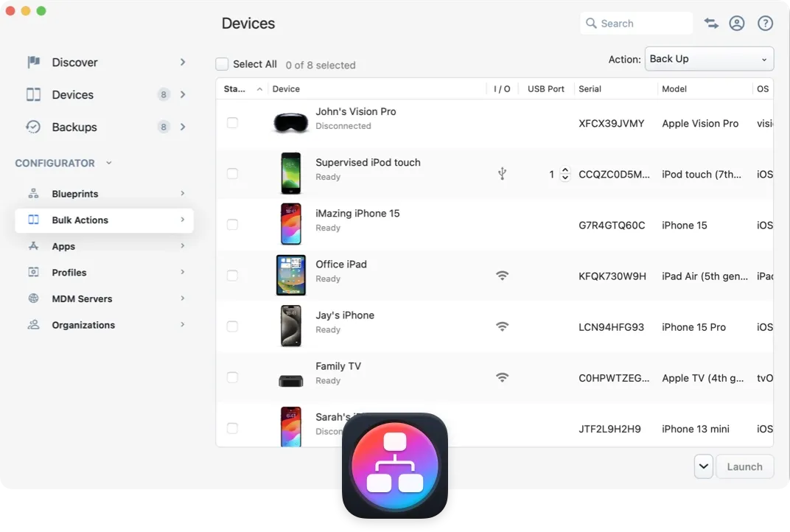The image size is (790, 532).
Task: Switch to the Backups sidebar entry
Action: [74, 127]
